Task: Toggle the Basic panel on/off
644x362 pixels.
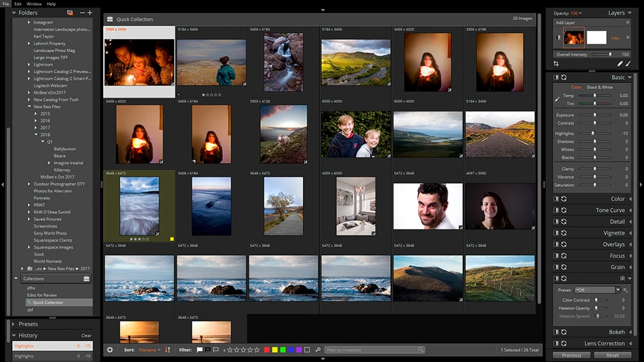Action: [x=556, y=77]
